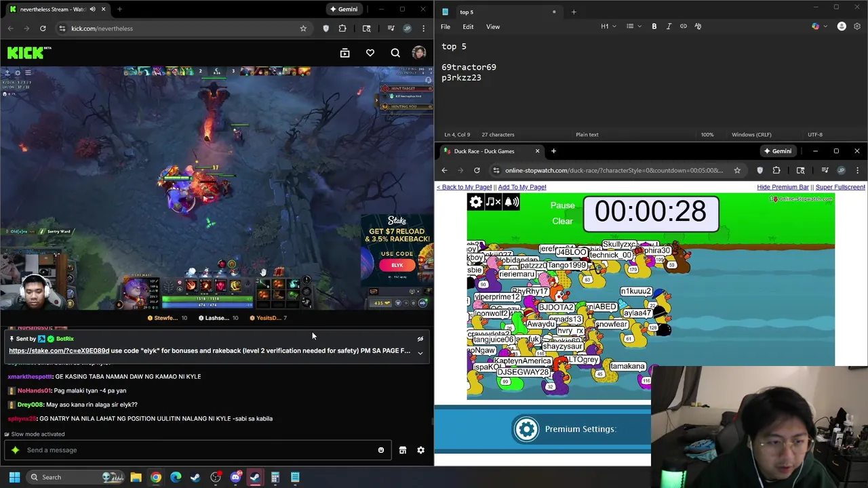
Task: Toggle italic formatting in Notepad
Action: [669, 26]
